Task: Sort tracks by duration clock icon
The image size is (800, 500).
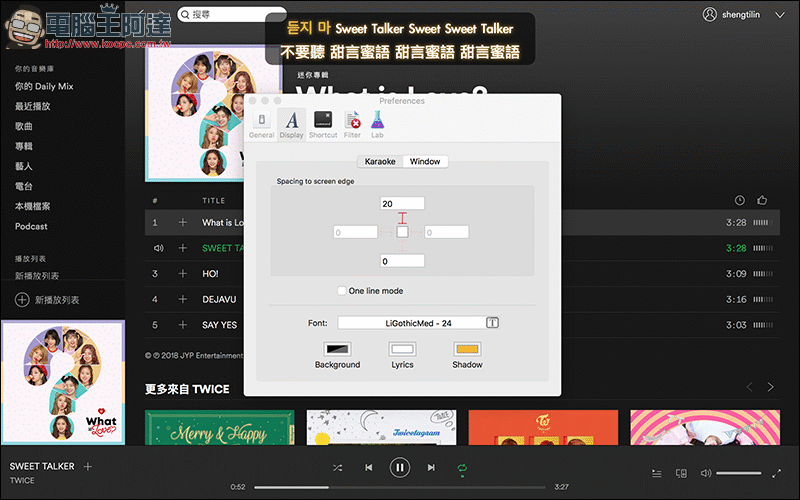Action: 739,201
